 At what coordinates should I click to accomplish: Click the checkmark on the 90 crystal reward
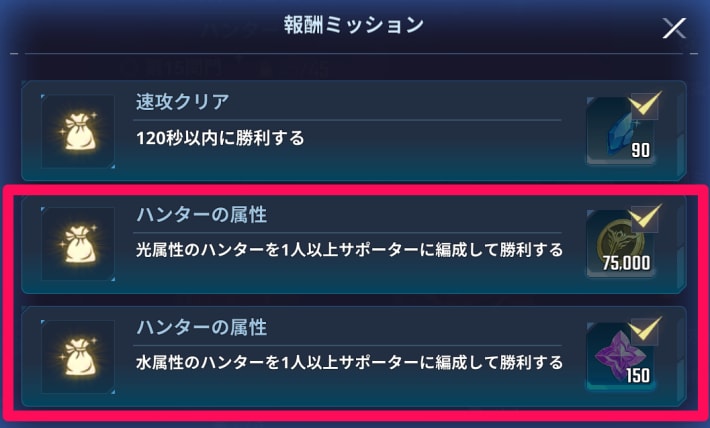645,105
